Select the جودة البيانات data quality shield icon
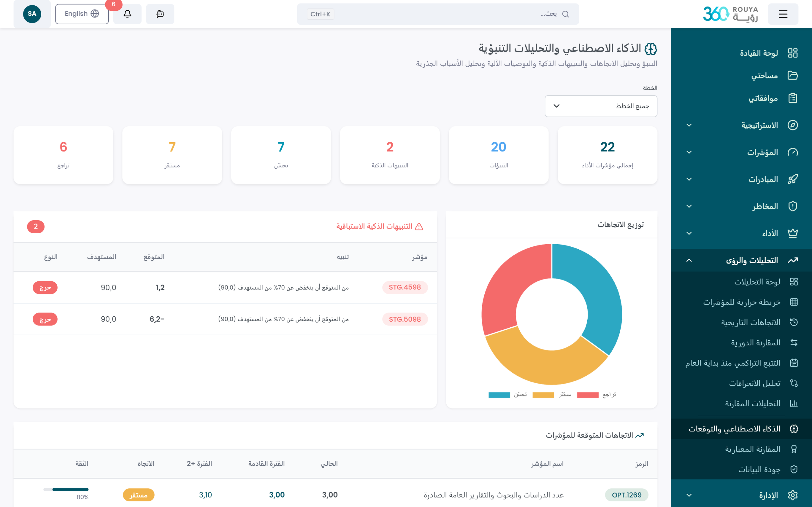The image size is (812, 507). pos(794,469)
